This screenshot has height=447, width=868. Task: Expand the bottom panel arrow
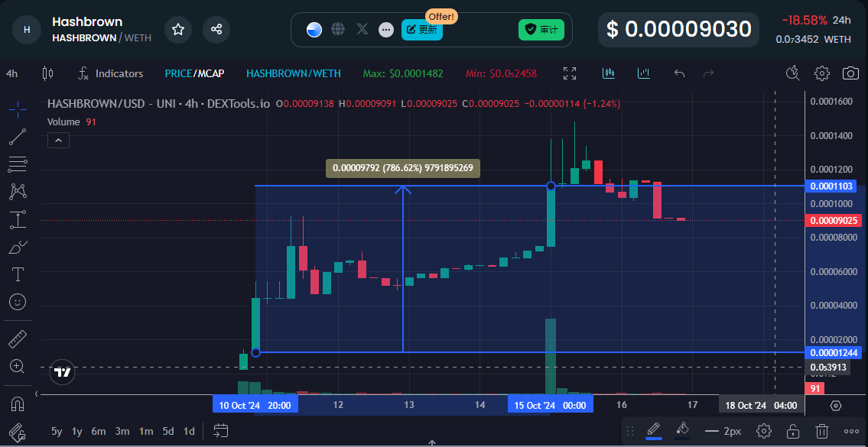tap(432, 443)
